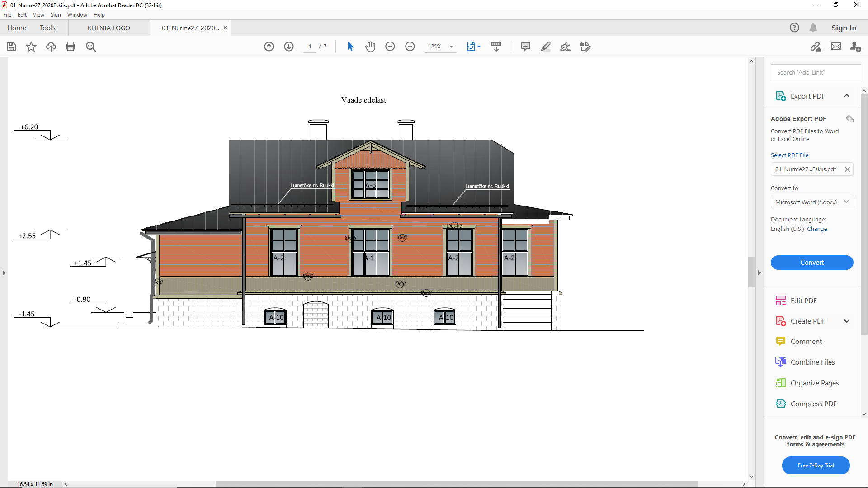868x488 pixels.
Task: Click the zoom in plus icon
Action: click(410, 47)
